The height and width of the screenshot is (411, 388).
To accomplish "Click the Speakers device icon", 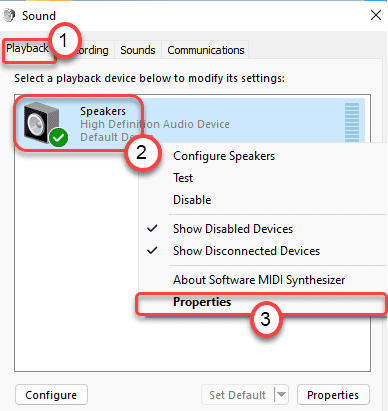I will click(x=41, y=122).
